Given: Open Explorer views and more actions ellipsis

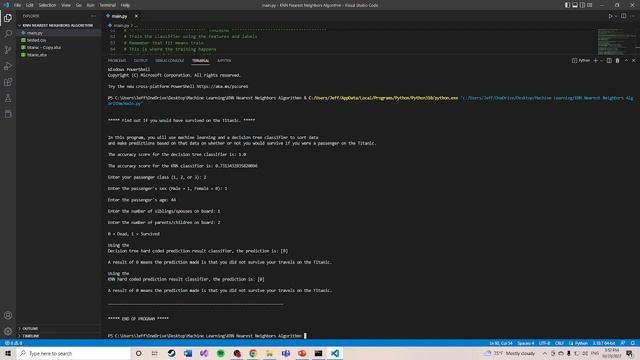Looking at the screenshot, I should 93,16.
